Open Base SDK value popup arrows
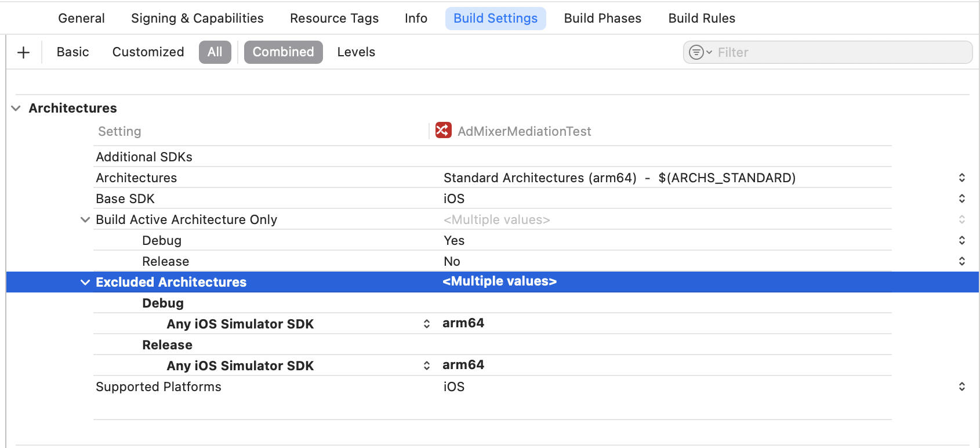 tap(961, 198)
